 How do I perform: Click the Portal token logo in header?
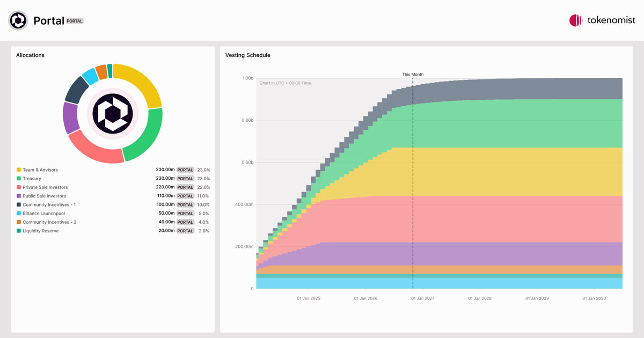click(x=18, y=20)
